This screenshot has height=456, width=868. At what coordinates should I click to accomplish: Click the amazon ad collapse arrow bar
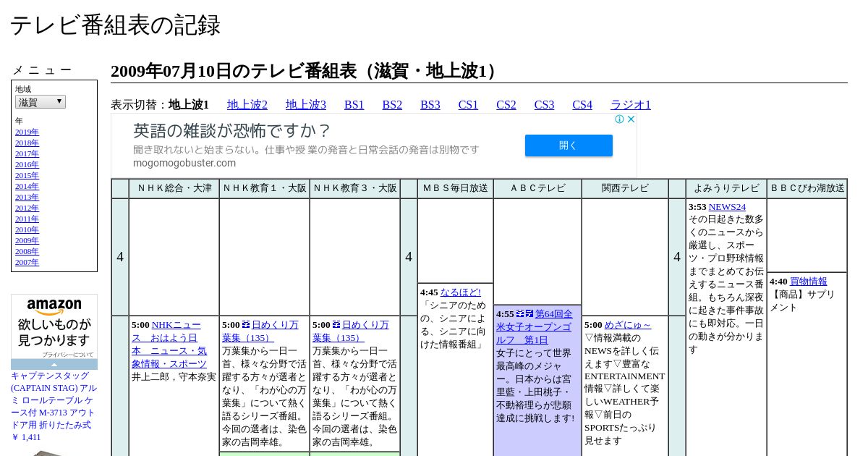coord(54,365)
